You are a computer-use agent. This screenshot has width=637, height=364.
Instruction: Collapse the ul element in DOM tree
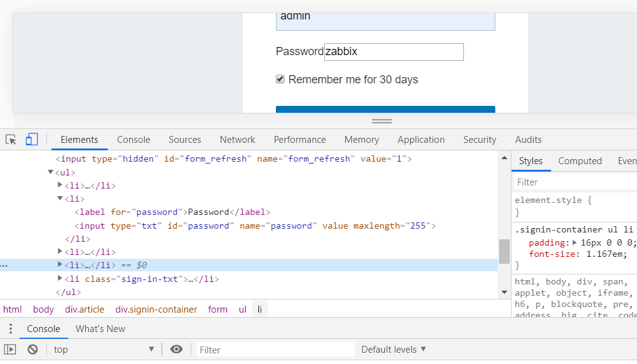51,172
